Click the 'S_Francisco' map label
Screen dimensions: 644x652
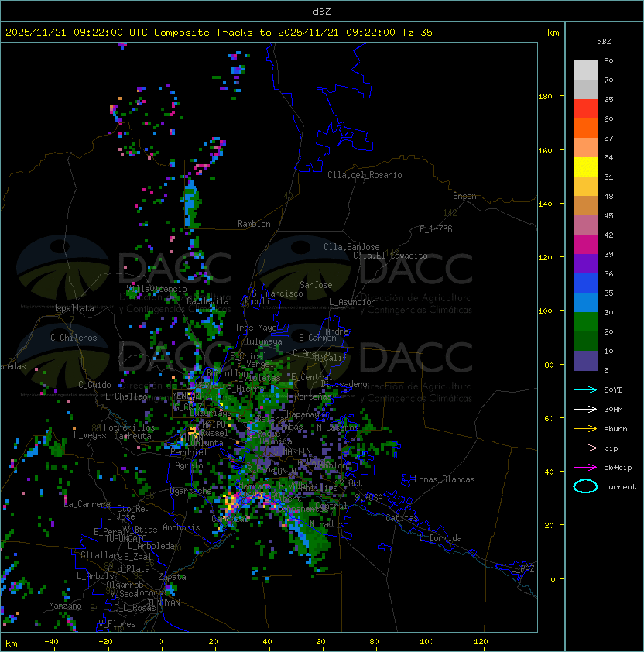277,293
